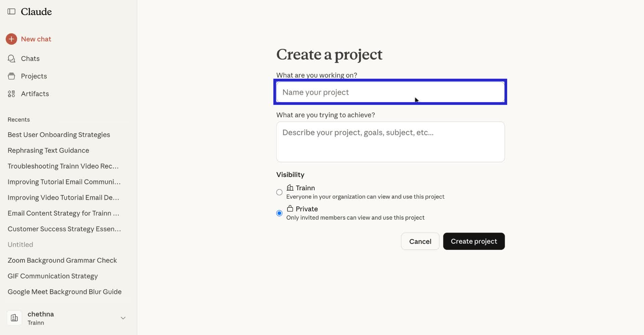Image resolution: width=644 pixels, height=335 pixels.
Task: Open the Untitled recent chat
Action: (20, 244)
